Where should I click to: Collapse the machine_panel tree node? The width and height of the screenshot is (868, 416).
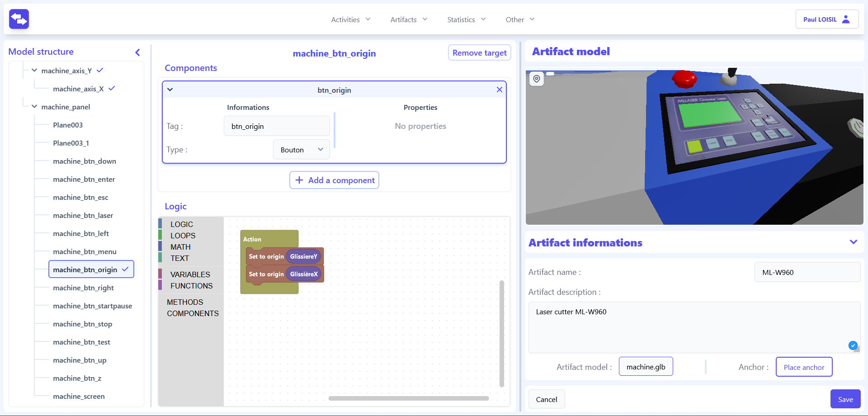34,107
